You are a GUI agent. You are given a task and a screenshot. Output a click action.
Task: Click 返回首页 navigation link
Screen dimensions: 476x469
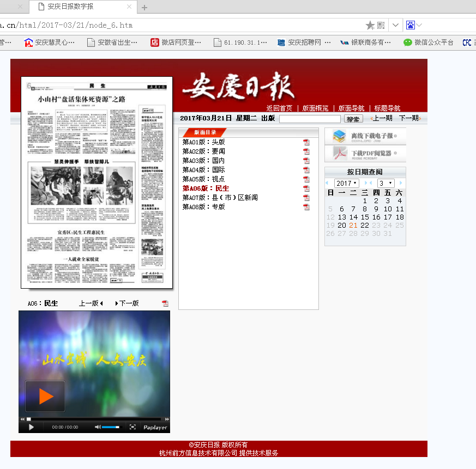coord(279,108)
